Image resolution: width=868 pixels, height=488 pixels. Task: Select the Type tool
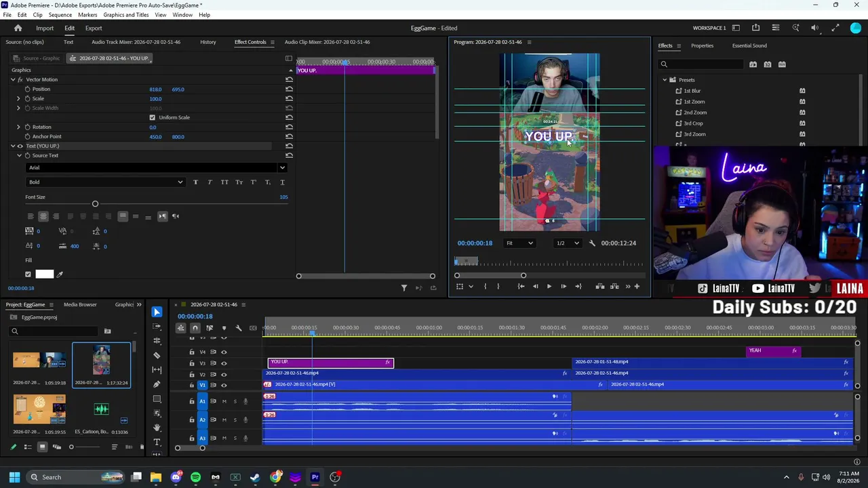[x=157, y=442]
